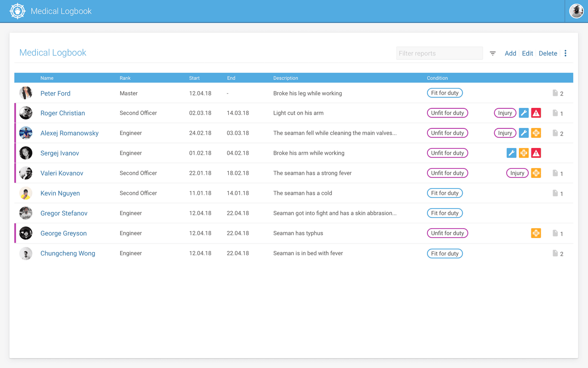Click the orange medical cross for George Greyson
The image size is (588, 368).
click(536, 233)
